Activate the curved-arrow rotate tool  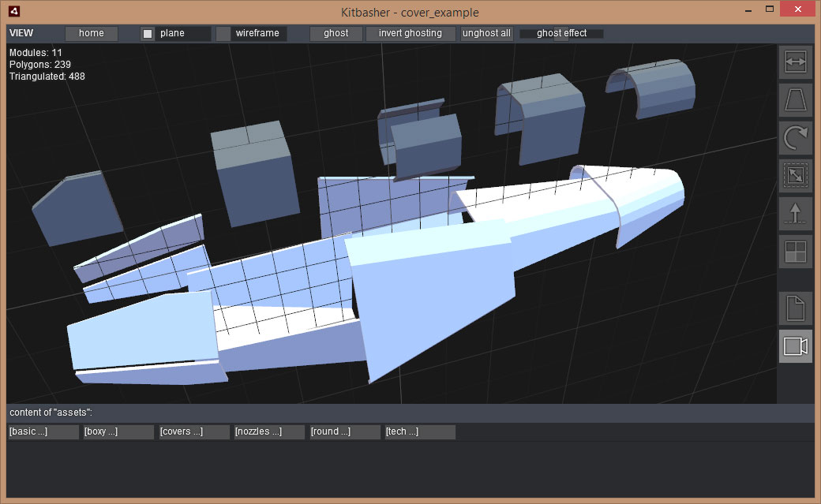pos(795,139)
